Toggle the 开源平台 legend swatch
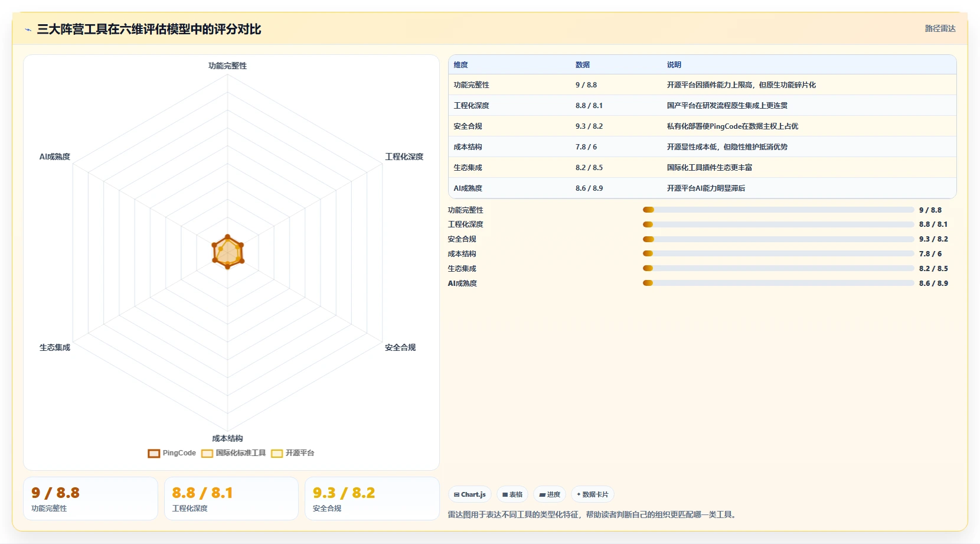Image resolution: width=980 pixels, height=544 pixels. pos(277,454)
